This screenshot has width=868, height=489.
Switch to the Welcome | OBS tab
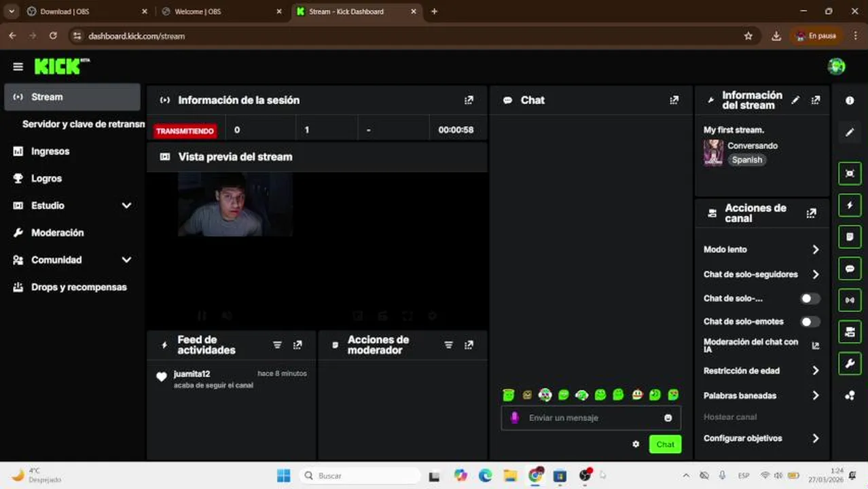[x=221, y=12]
